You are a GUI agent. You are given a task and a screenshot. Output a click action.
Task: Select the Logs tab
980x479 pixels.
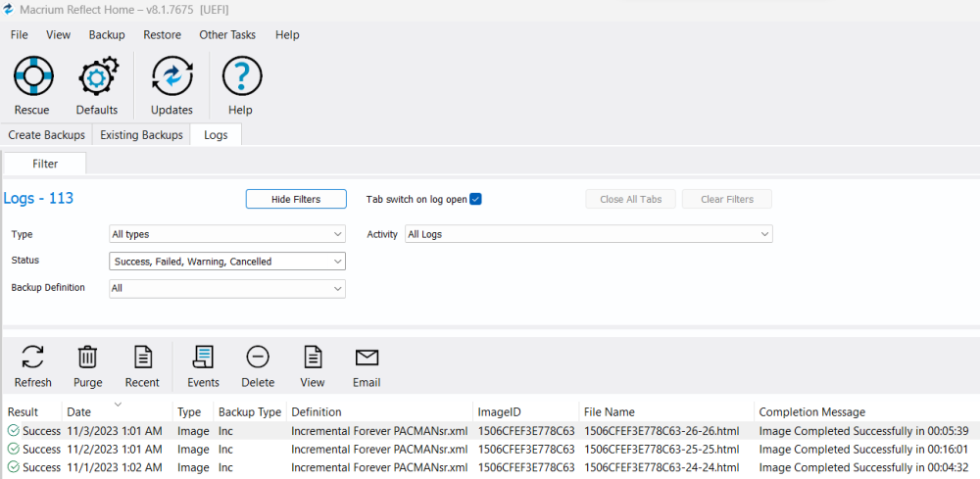point(216,135)
